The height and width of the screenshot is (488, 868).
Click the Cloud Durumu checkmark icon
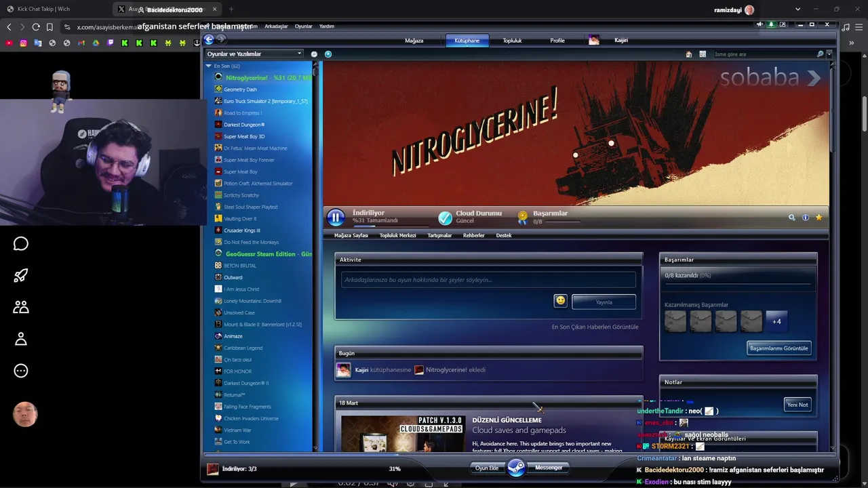click(x=445, y=218)
